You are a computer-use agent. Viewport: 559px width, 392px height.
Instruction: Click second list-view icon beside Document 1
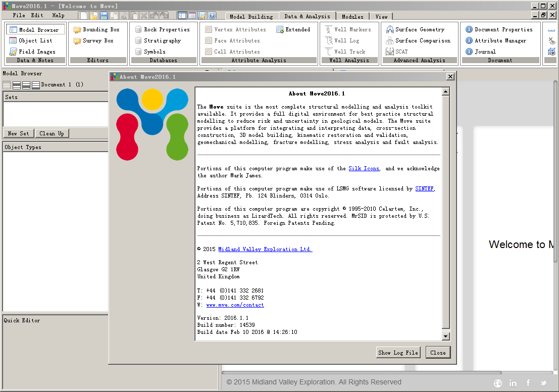tap(16, 85)
